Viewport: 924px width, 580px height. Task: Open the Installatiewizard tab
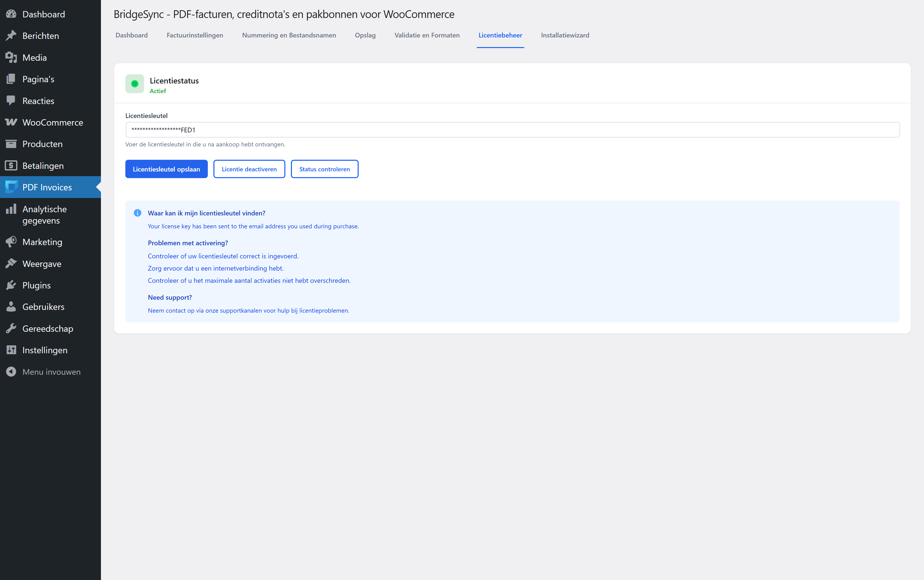565,35
